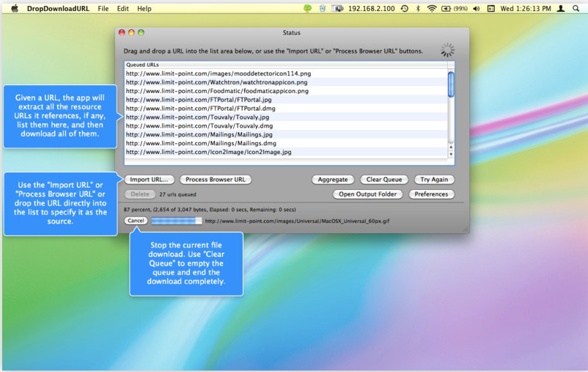
Task: Click the '87 percent' download status text
Action: [210, 209]
